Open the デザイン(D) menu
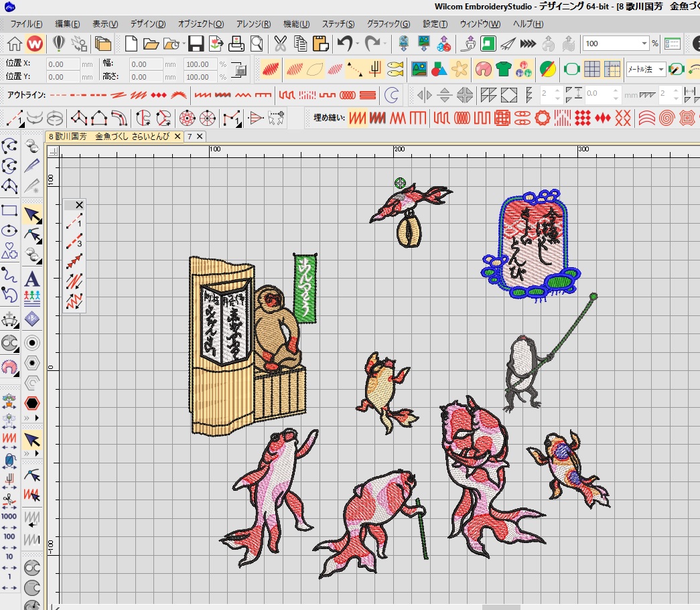This screenshot has height=610, width=700. click(x=148, y=24)
